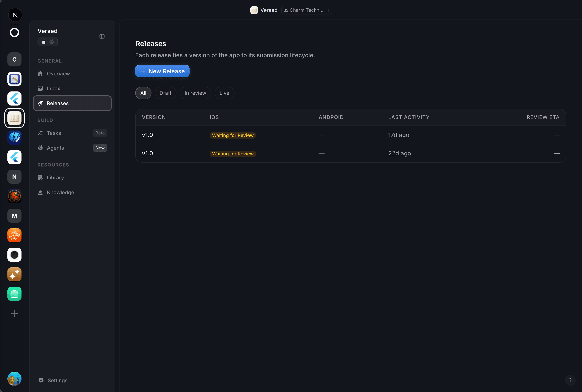The image size is (582, 392).
Task: Open the green dome app in the dock
Action: pos(14,294)
